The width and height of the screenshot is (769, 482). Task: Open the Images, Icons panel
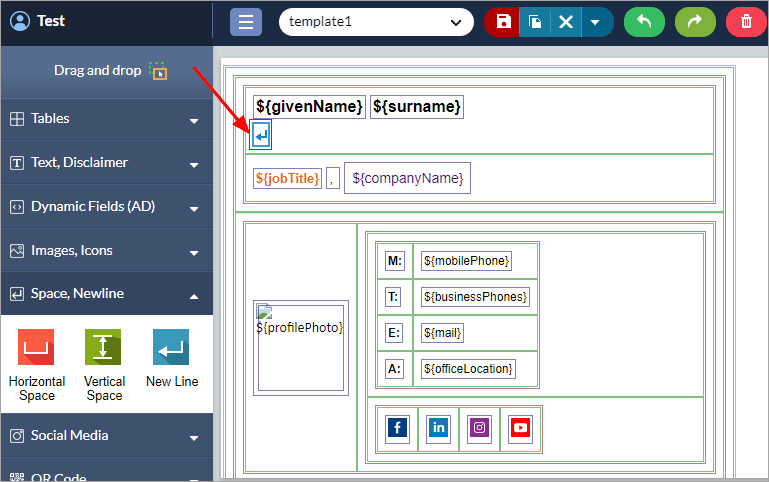point(106,251)
